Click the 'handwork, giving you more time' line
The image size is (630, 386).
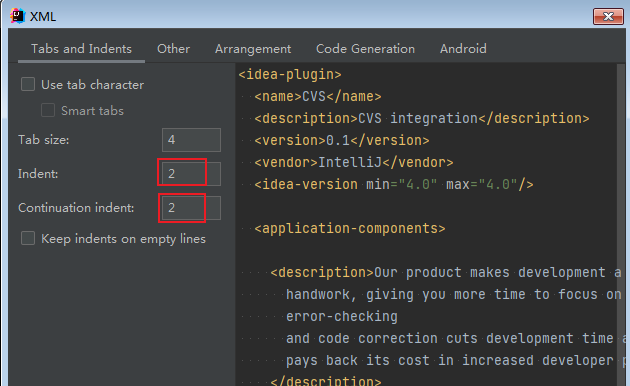click(454, 294)
